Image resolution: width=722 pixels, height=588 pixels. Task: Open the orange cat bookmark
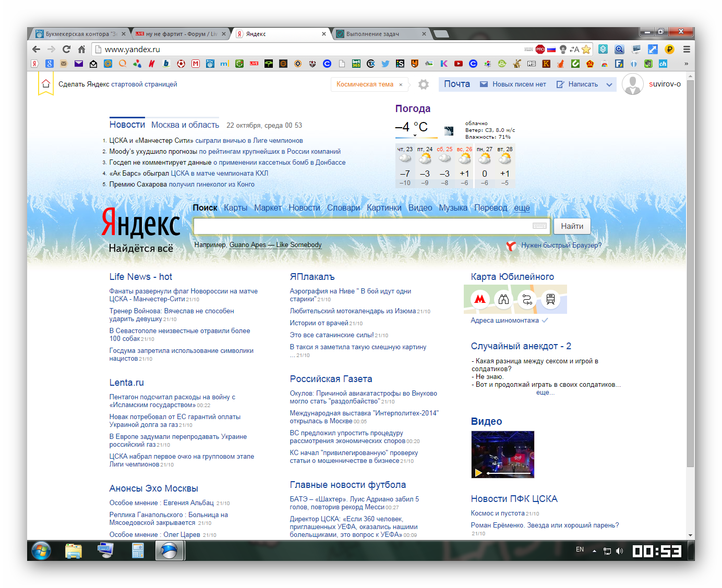click(x=561, y=64)
